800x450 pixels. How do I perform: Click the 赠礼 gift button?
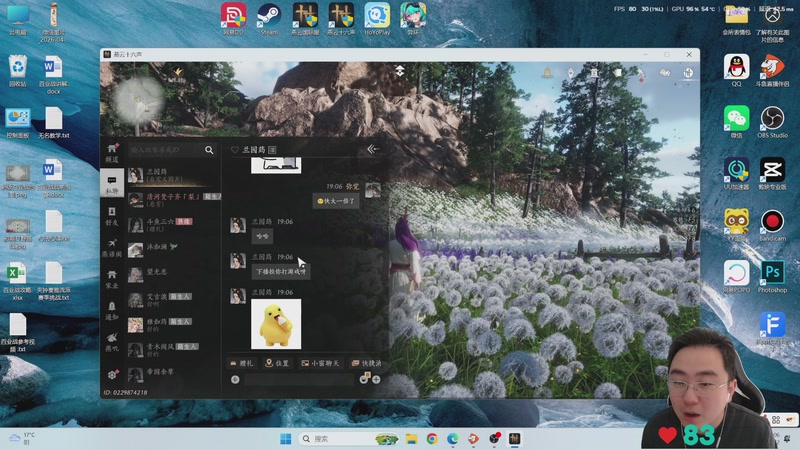coord(242,363)
